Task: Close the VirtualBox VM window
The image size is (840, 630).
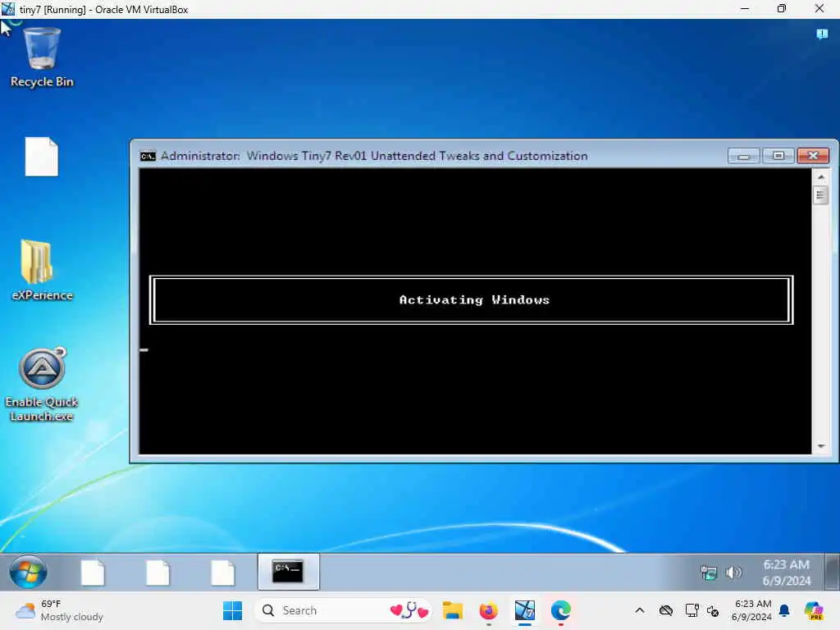Action: 819,9
